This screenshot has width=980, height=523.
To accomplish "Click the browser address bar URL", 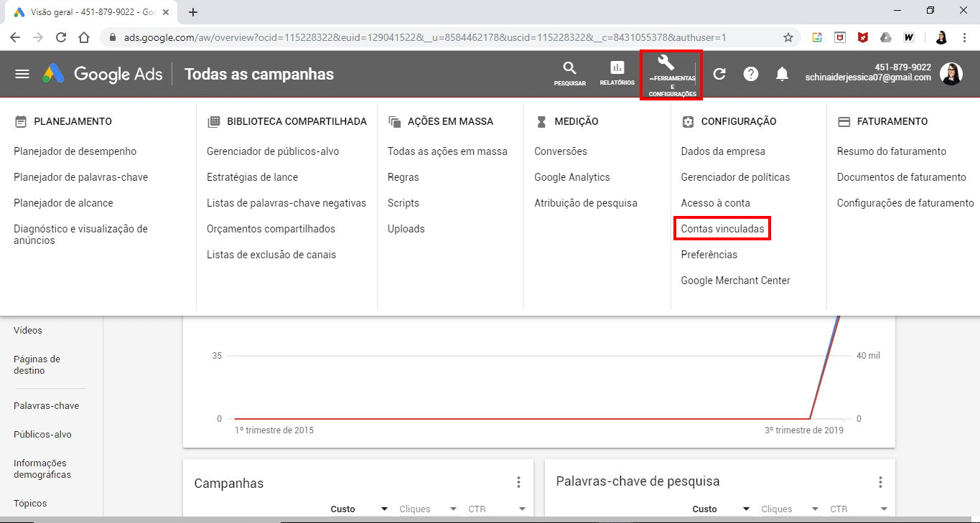I will (425, 37).
